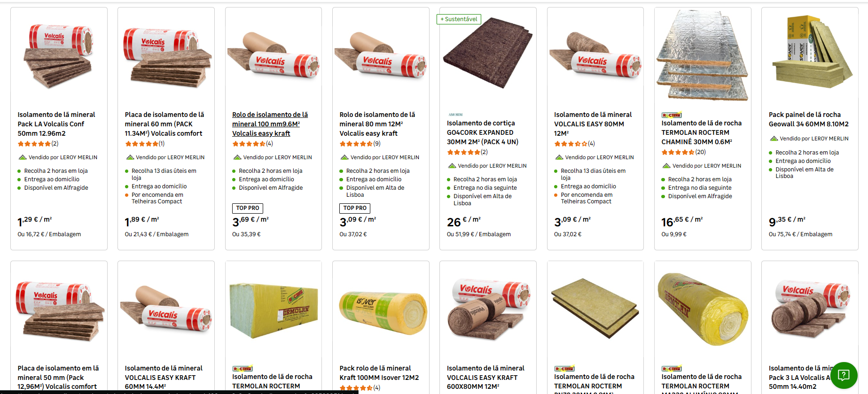Open 'Placa de isolamento de lã mineral 60 mm' title

click(x=164, y=124)
